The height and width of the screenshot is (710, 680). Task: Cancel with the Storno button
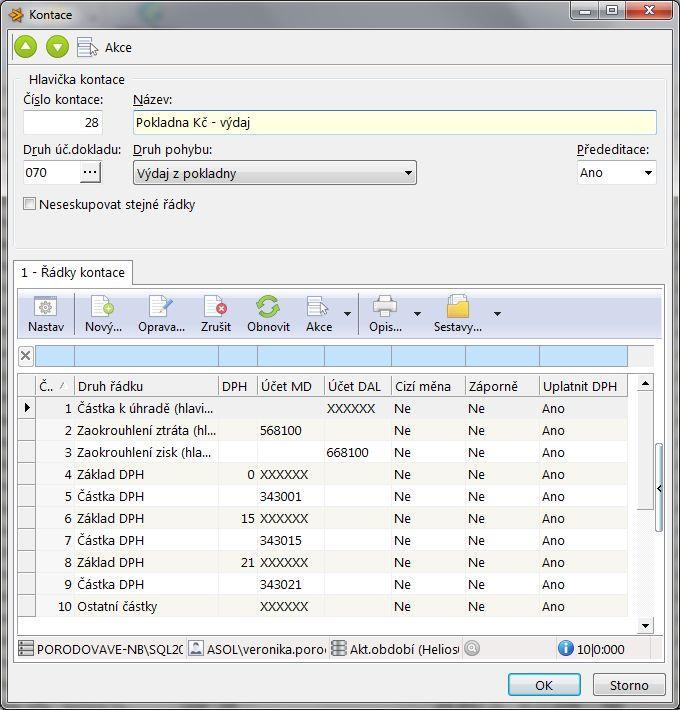pos(629,685)
